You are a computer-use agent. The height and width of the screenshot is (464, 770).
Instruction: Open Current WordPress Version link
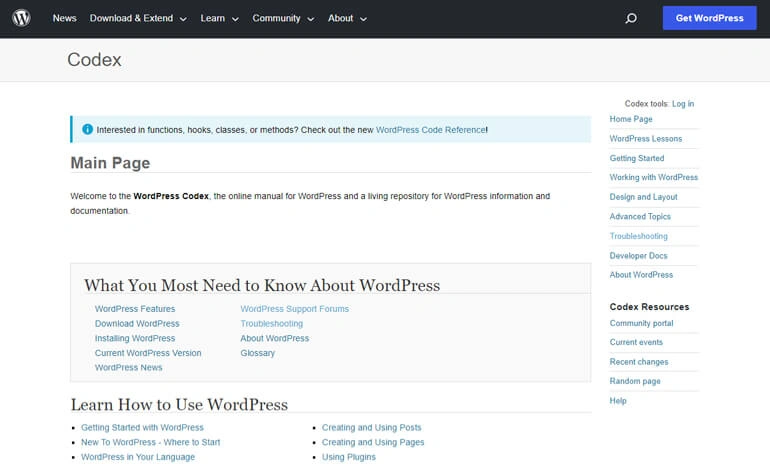click(148, 353)
